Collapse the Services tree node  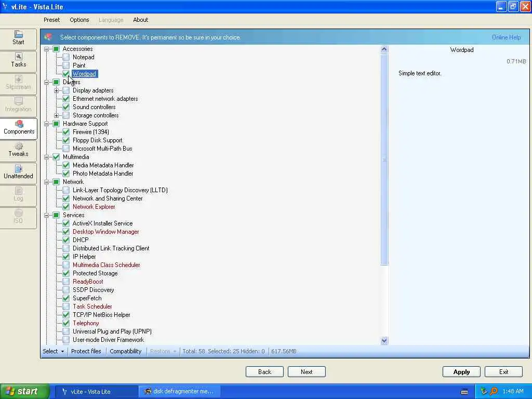click(x=46, y=215)
